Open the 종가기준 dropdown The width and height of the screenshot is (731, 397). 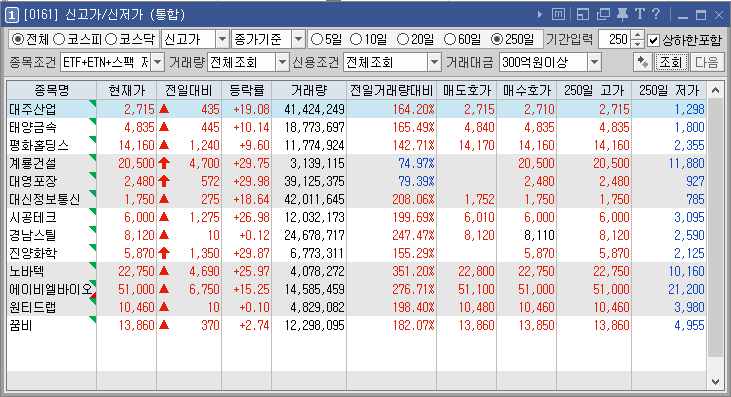coord(298,40)
